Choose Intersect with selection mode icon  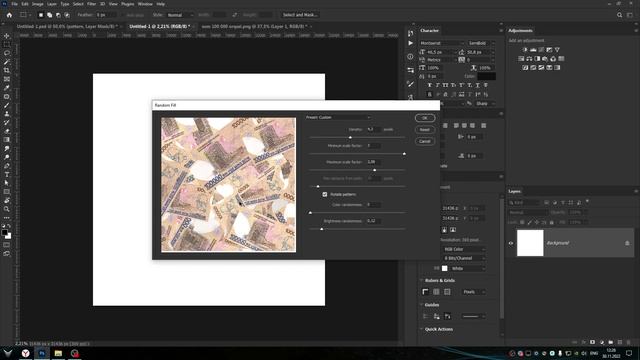point(67,15)
